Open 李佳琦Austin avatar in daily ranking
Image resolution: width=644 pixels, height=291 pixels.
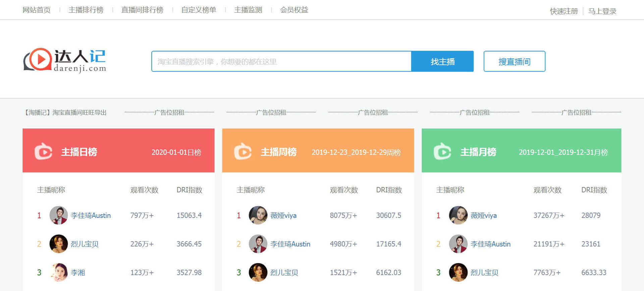[x=59, y=215]
